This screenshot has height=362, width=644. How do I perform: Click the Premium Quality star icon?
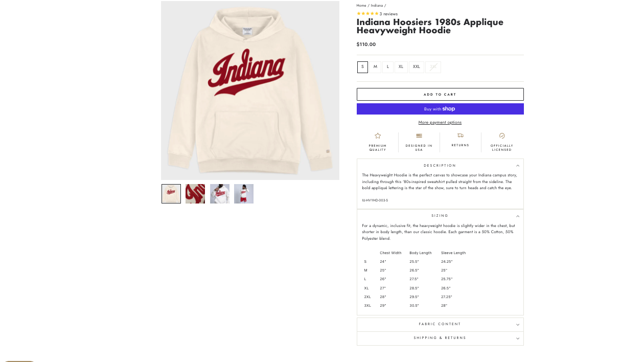[378, 136]
